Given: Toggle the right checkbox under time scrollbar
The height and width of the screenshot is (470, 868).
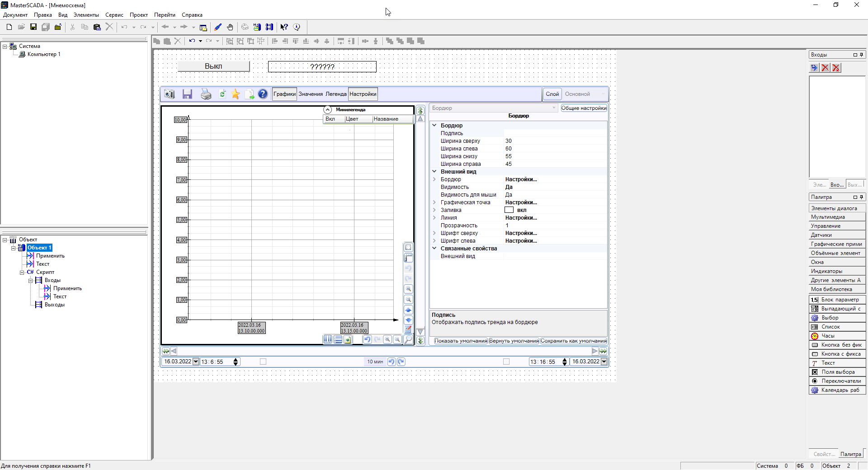Looking at the screenshot, I should tap(506, 362).
